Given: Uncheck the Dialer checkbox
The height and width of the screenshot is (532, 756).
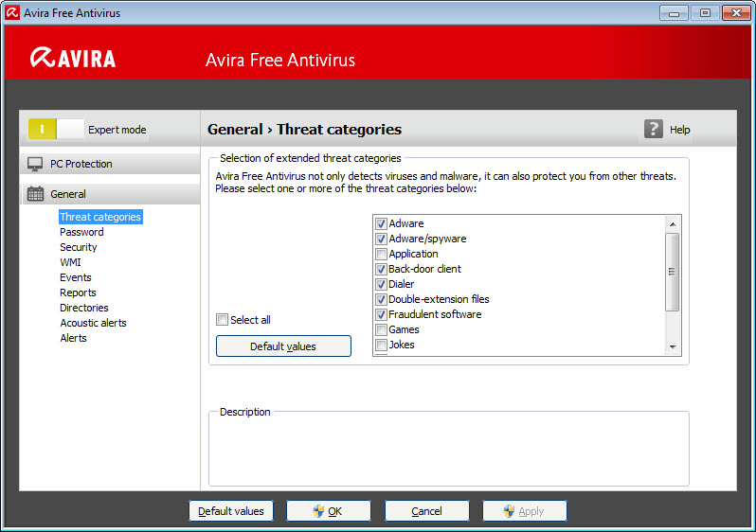Looking at the screenshot, I should [x=381, y=284].
